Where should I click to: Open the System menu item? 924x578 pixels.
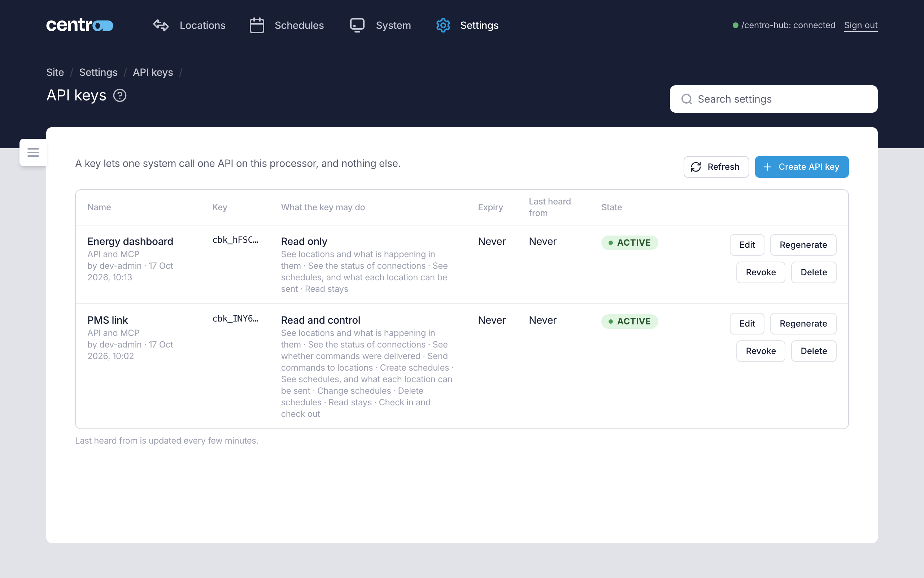click(x=380, y=25)
